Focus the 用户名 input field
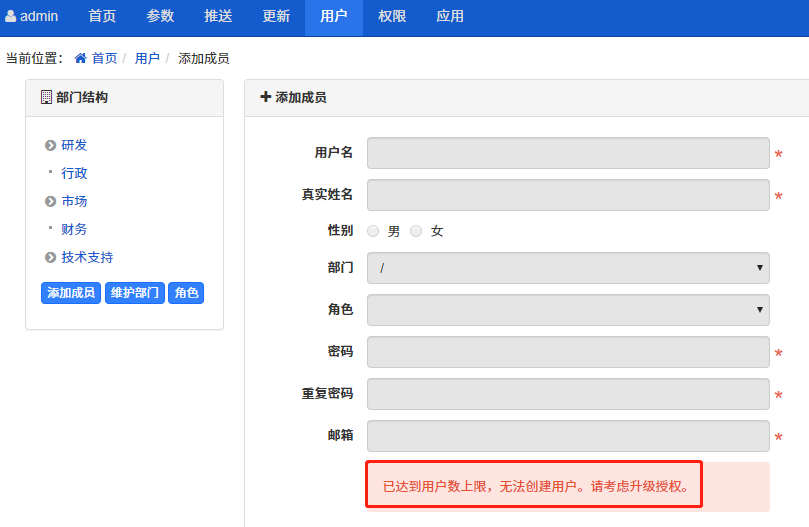809x527 pixels. click(568, 153)
